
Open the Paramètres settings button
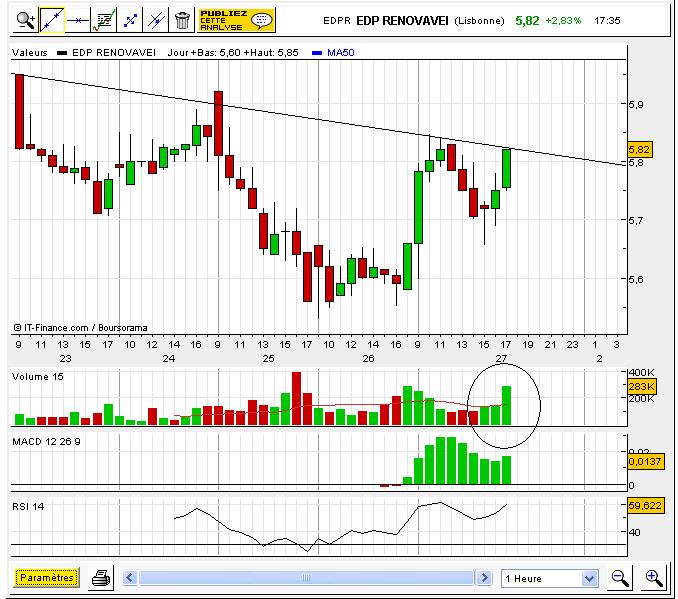47,578
